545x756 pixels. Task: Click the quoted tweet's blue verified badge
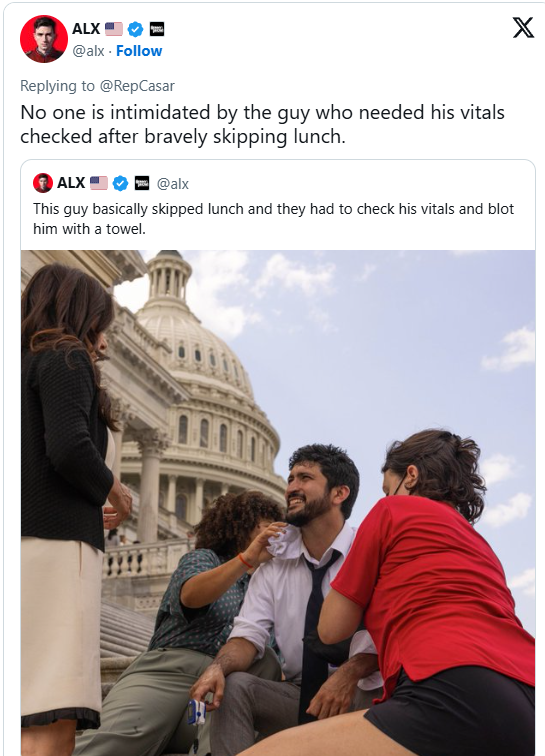point(121,183)
